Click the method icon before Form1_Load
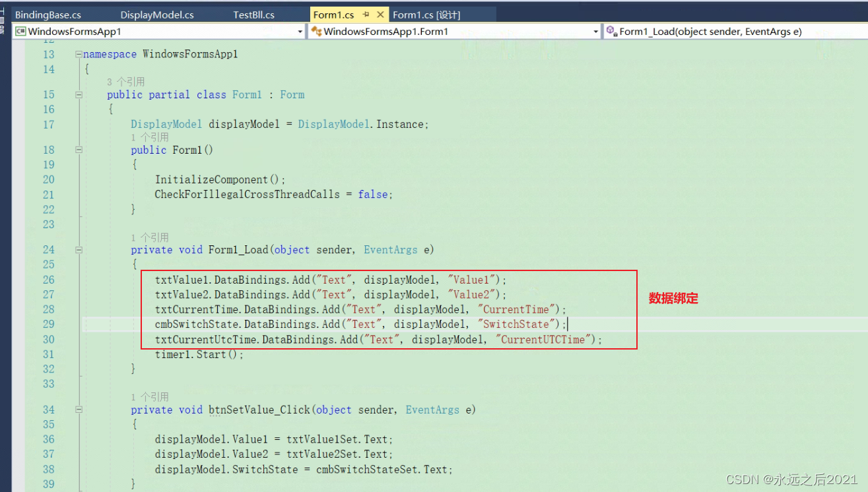Screen dimensions: 868x492 click(611, 31)
